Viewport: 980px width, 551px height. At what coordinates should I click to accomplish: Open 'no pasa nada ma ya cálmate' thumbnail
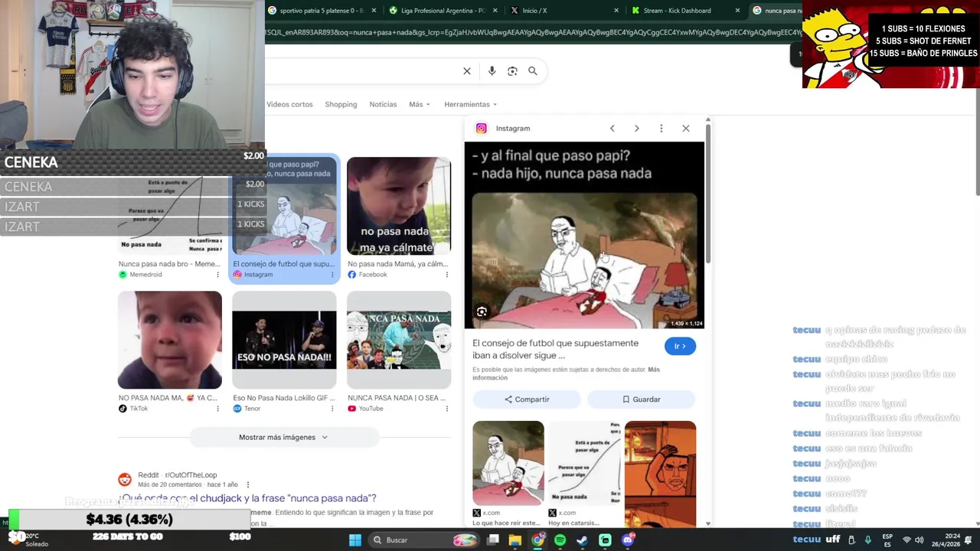(399, 207)
